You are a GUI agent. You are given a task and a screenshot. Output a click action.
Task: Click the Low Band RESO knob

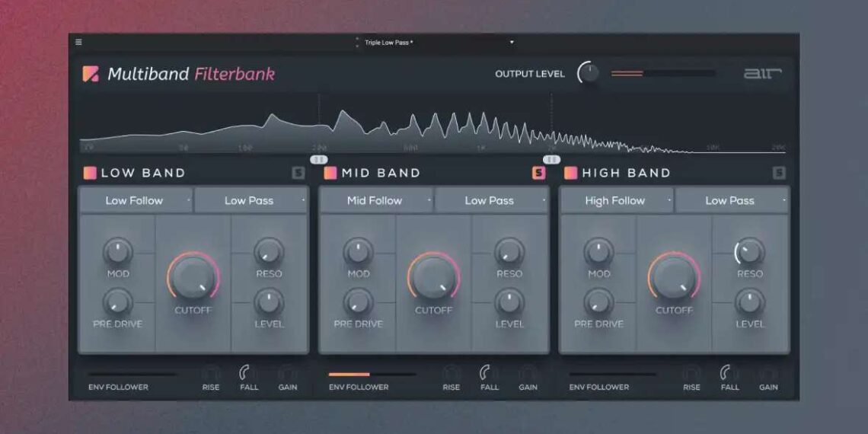[269, 252]
